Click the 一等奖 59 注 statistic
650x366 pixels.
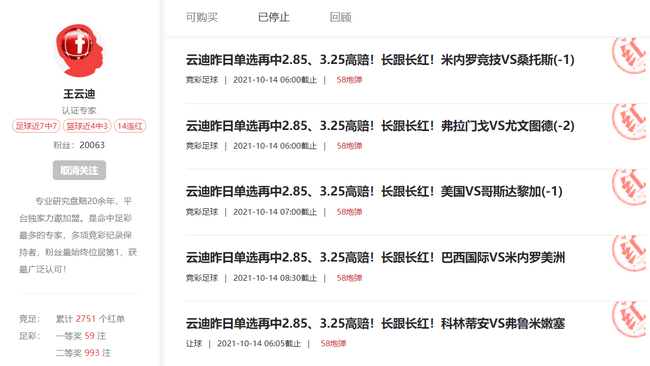pos(81,336)
